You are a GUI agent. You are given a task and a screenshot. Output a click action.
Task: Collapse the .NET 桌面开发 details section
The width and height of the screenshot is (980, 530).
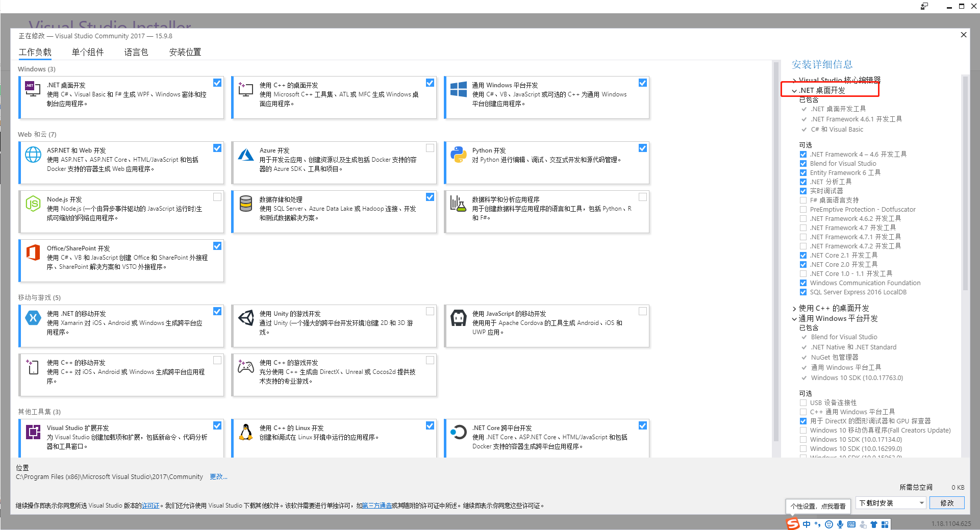(794, 90)
